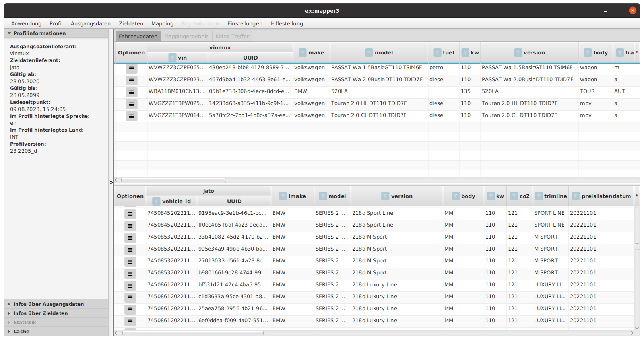
Task: Open the Mapping menu
Action: [162, 23]
